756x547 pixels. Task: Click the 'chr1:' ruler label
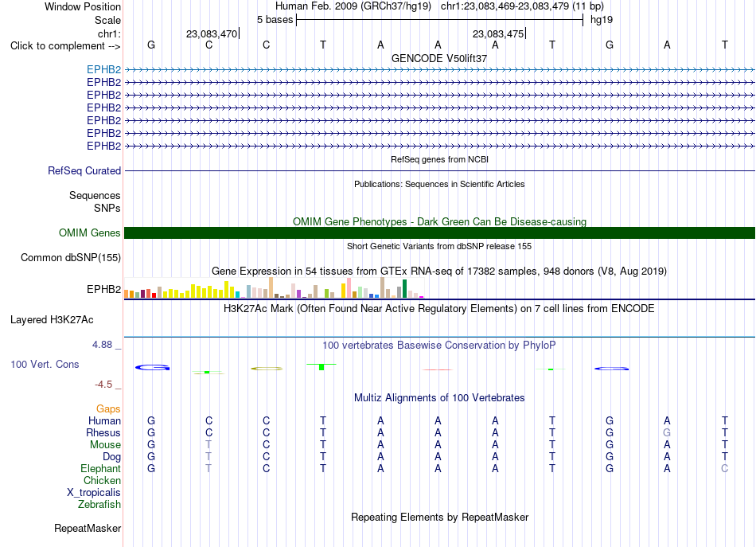(x=109, y=33)
